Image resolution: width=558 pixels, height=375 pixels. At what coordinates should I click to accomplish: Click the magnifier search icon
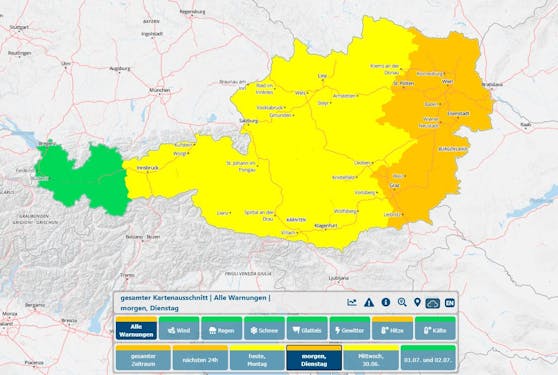(x=402, y=302)
